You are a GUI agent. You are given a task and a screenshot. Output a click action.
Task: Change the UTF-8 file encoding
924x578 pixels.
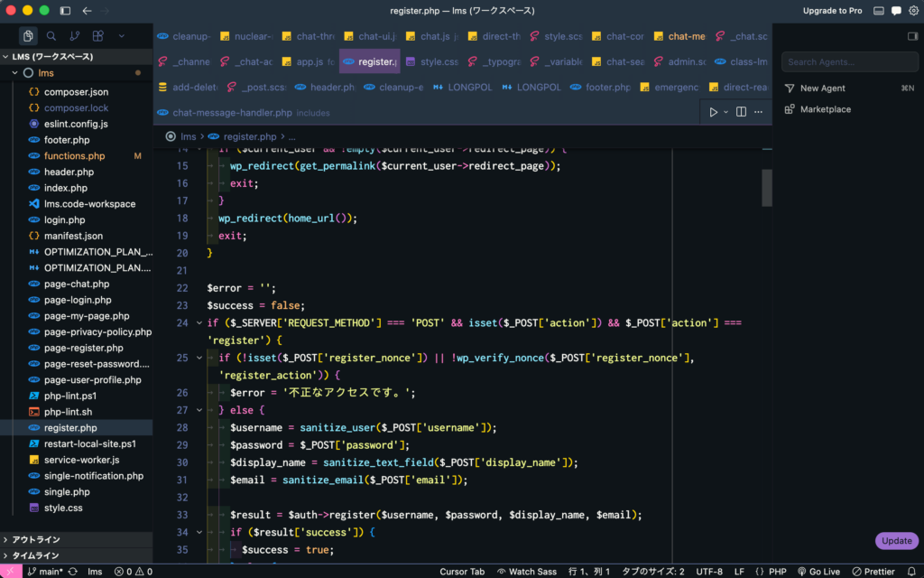(x=709, y=571)
